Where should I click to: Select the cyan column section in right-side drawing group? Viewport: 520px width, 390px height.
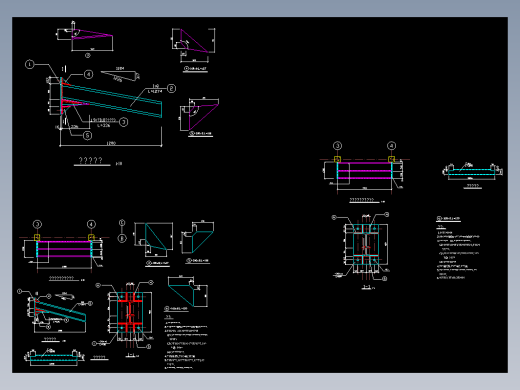click(x=366, y=244)
